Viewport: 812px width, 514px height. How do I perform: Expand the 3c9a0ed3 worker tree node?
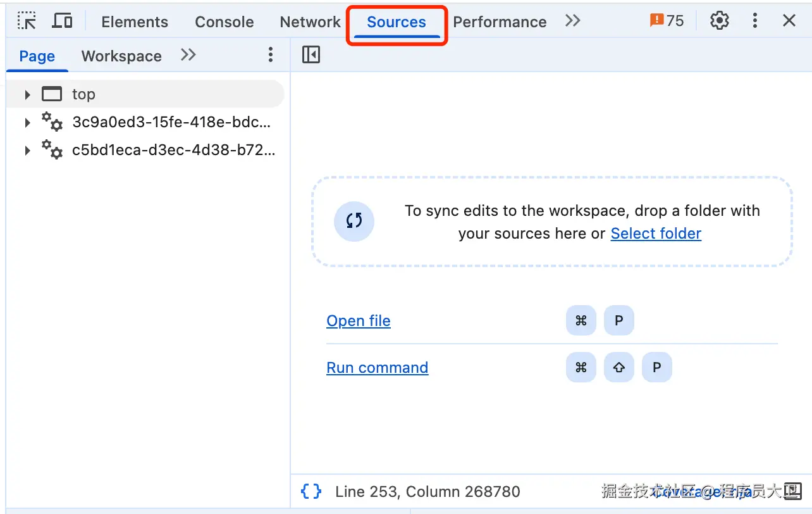coord(27,122)
